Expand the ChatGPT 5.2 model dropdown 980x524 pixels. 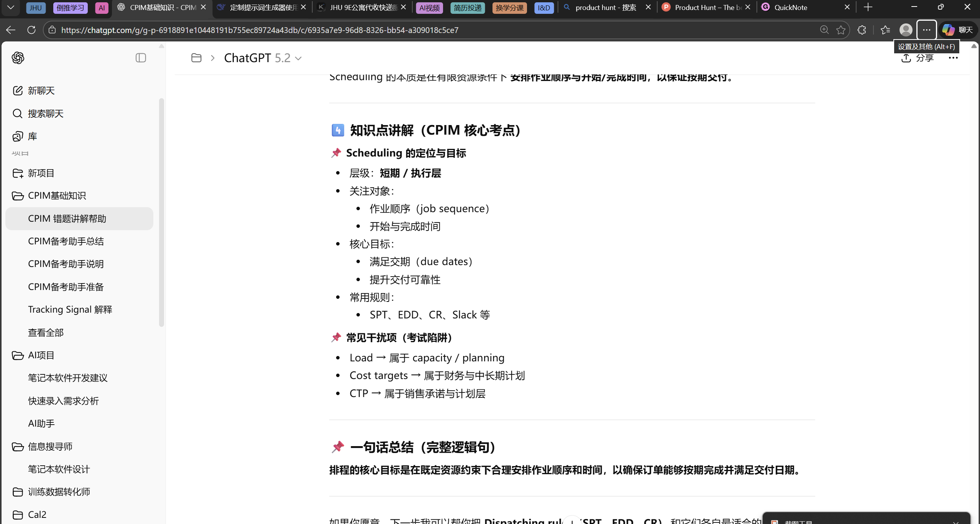coord(299,58)
